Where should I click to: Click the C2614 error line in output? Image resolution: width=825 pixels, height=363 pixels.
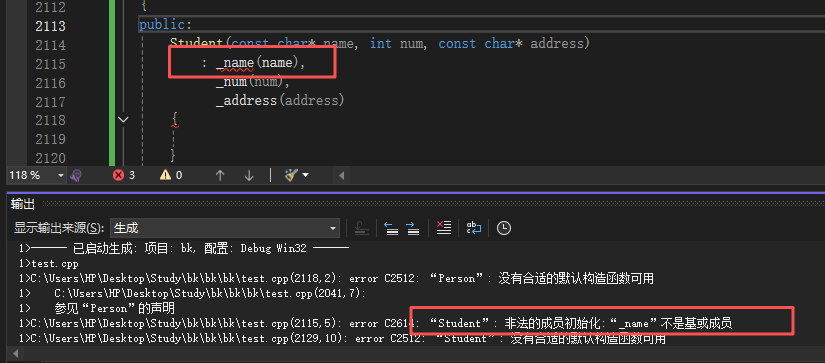[x=375, y=324]
